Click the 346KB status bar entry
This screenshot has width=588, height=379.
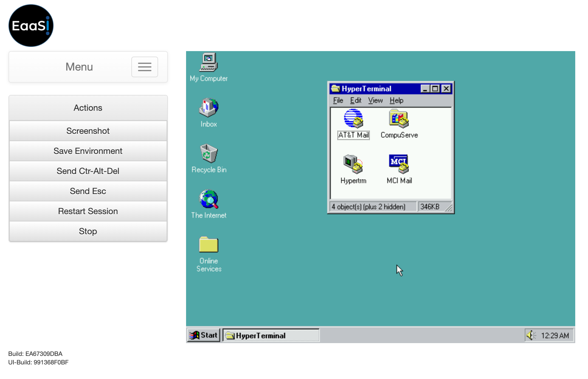pos(430,207)
